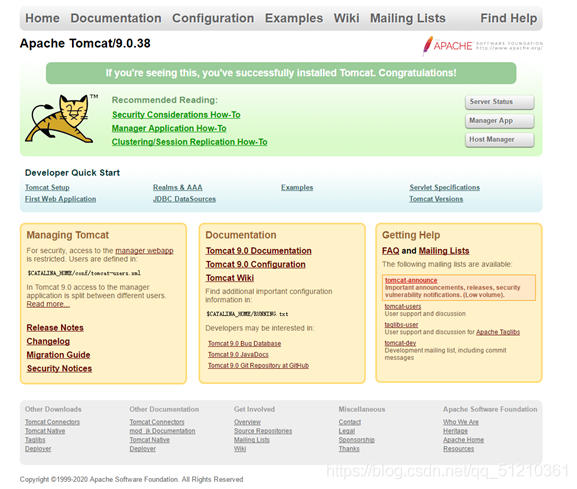577x489 pixels.
Task: Click the Server Status button
Action: coord(499,102)
